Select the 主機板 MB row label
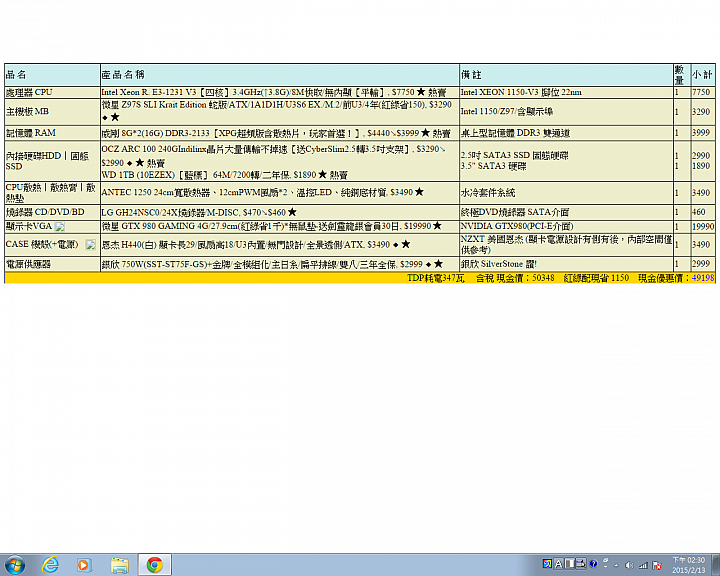 pos(27,112)
